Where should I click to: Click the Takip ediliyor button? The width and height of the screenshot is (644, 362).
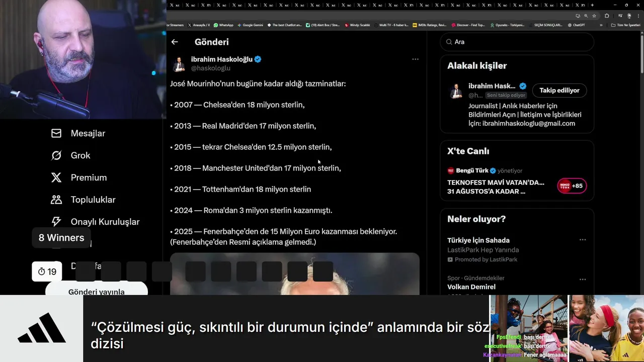pos(559,90)
